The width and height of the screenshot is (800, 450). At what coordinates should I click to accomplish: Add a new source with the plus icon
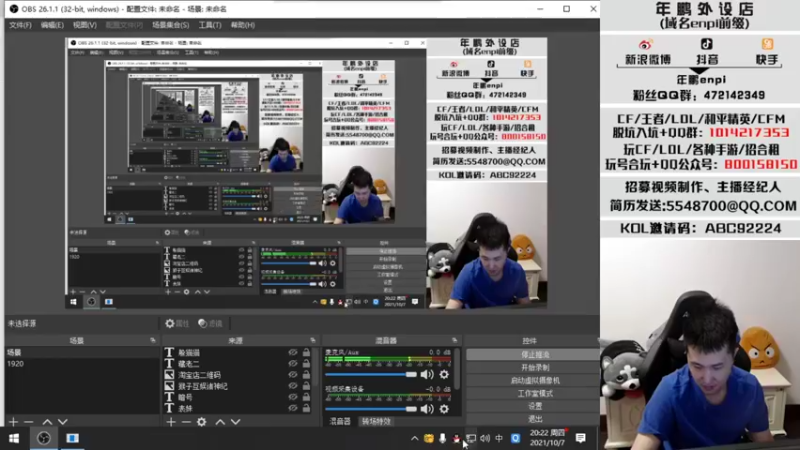pos(171,422)
